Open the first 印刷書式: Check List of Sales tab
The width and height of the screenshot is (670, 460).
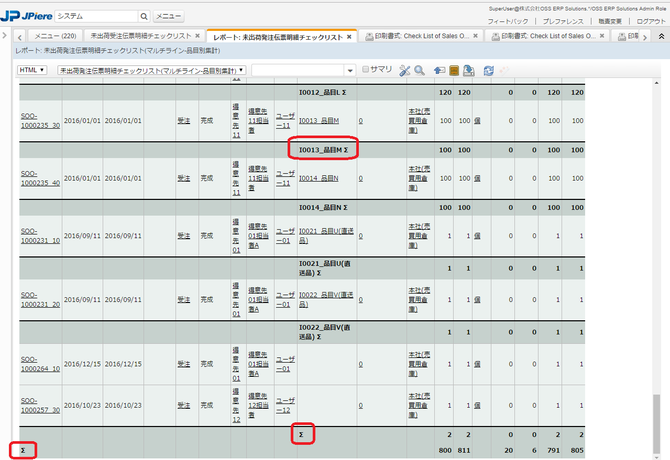click(x=421, y=36)
